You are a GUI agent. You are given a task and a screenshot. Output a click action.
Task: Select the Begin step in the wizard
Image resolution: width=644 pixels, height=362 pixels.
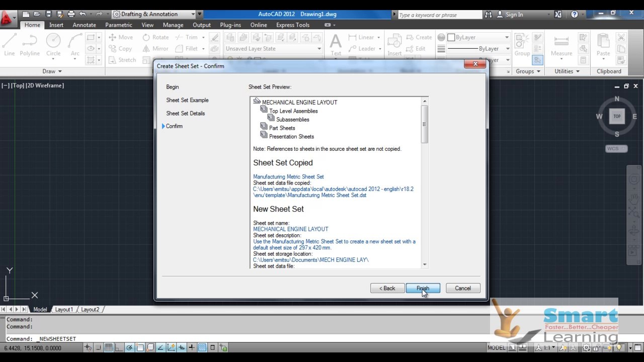click(x=173, y=87)
